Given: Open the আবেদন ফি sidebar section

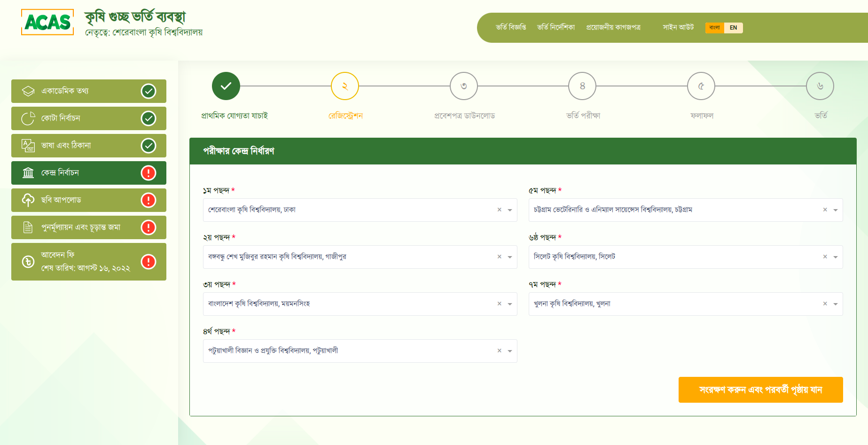Looking at the screenshot, I should tap(89, 262).
